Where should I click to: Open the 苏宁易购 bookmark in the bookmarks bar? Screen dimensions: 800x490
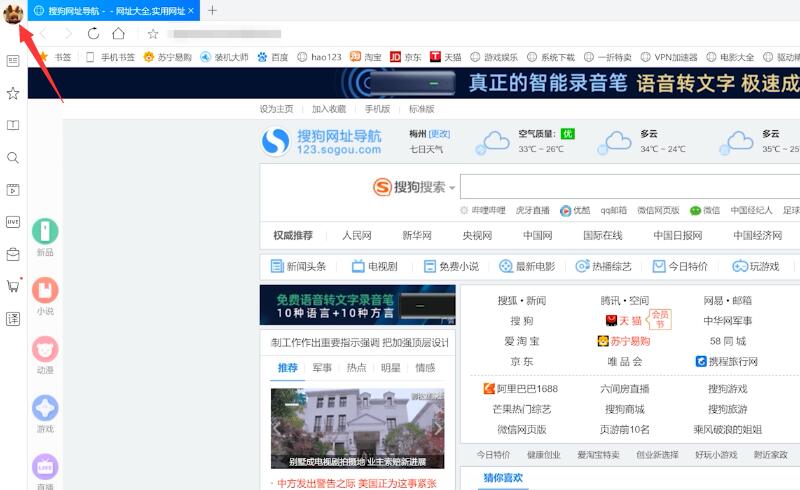click(167, 57)
